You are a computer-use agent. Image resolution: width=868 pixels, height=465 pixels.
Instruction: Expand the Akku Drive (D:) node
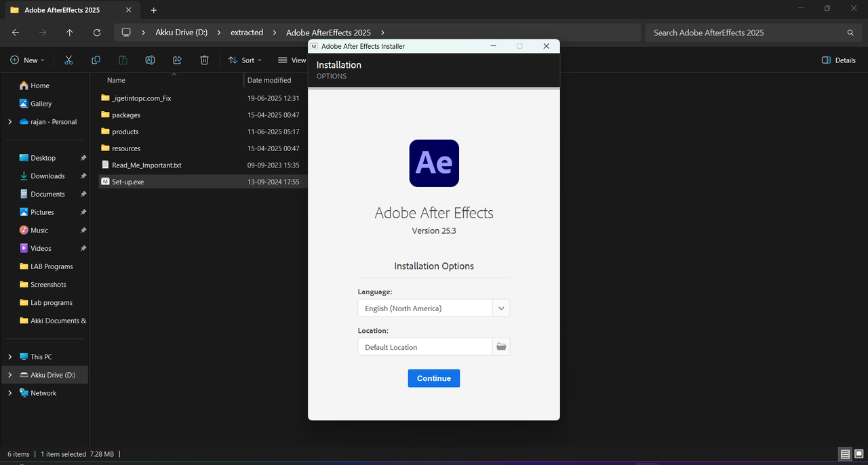9,375
